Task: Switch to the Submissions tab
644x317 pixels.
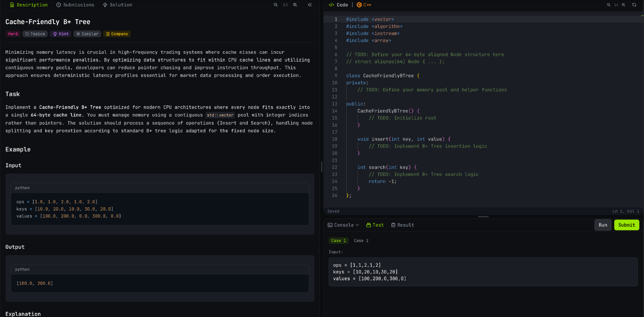Action: 75,5
